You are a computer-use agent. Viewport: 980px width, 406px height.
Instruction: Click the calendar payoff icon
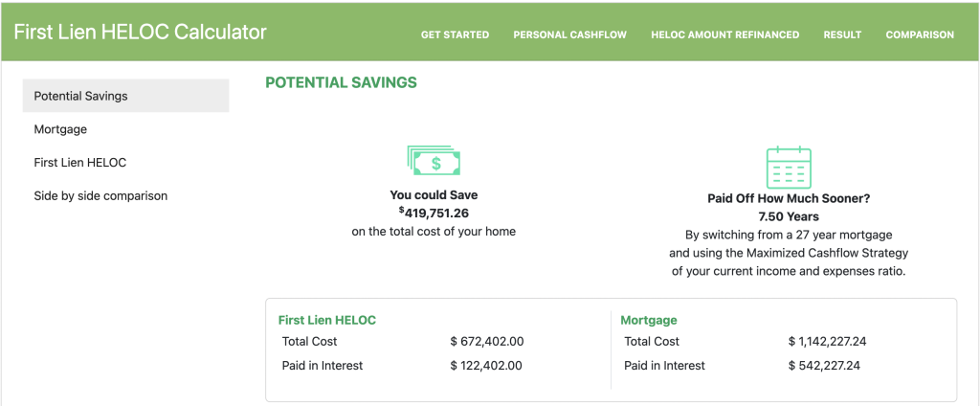(788, 167)
